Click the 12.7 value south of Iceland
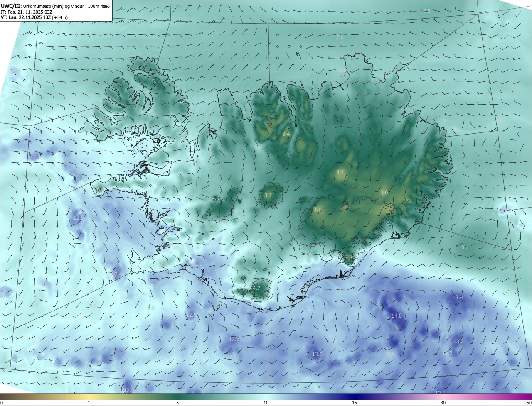 point(234,340)
